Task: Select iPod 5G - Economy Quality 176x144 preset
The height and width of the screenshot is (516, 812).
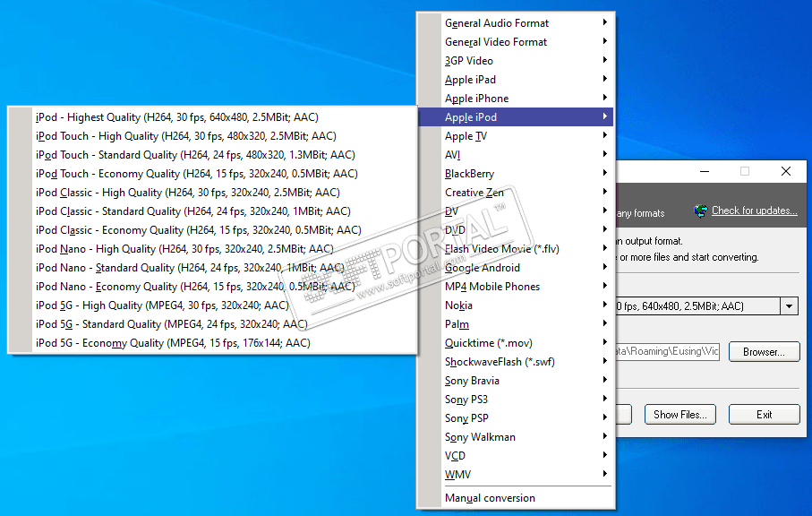Action: point(212,343)
